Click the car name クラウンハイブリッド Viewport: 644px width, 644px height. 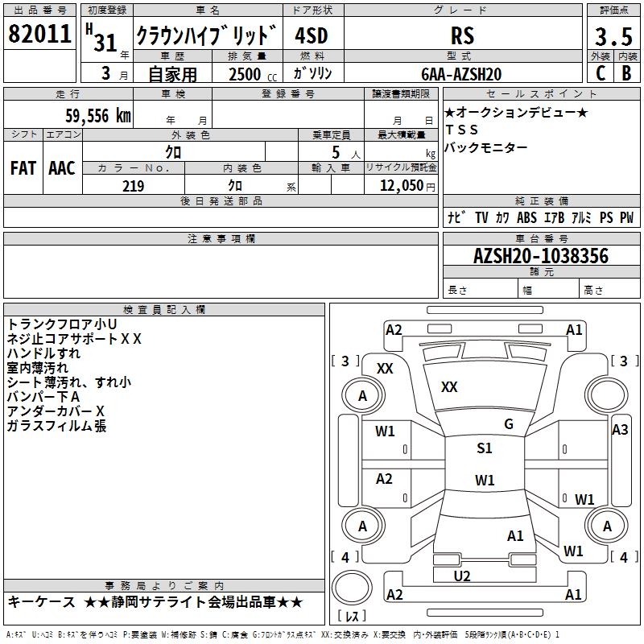pyautogui.click(x=207, y=35)
